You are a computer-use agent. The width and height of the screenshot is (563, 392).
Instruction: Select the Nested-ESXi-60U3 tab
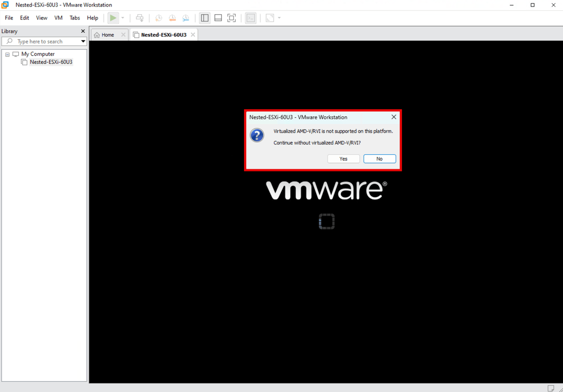(164, 35)
